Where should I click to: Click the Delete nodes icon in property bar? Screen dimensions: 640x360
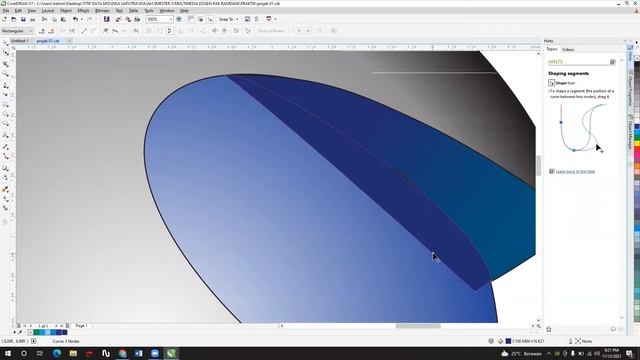[x=51, y=31]
